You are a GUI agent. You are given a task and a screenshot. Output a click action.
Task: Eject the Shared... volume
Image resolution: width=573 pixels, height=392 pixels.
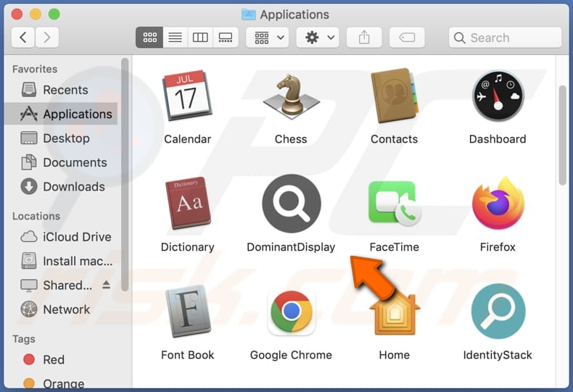coord(107,285)
